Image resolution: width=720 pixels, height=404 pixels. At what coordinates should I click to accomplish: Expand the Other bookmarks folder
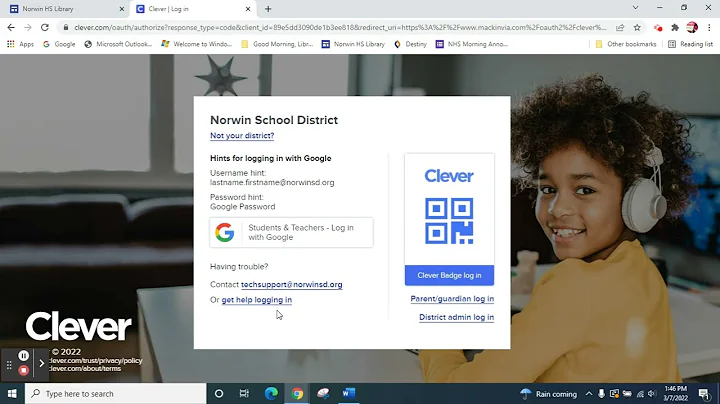(x=626, y=44)
